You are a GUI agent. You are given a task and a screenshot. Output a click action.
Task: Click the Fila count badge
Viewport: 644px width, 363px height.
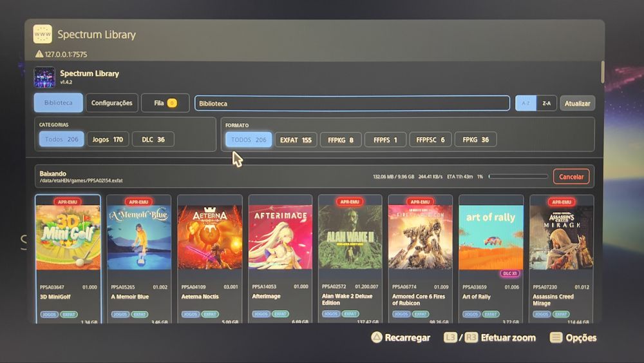tap(172, 103)
